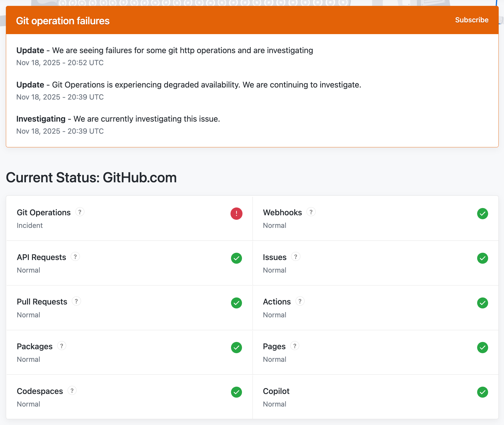
Task: Click the green Copilot status checkmark
Action: pyautogui.click(x=482, y=392)
